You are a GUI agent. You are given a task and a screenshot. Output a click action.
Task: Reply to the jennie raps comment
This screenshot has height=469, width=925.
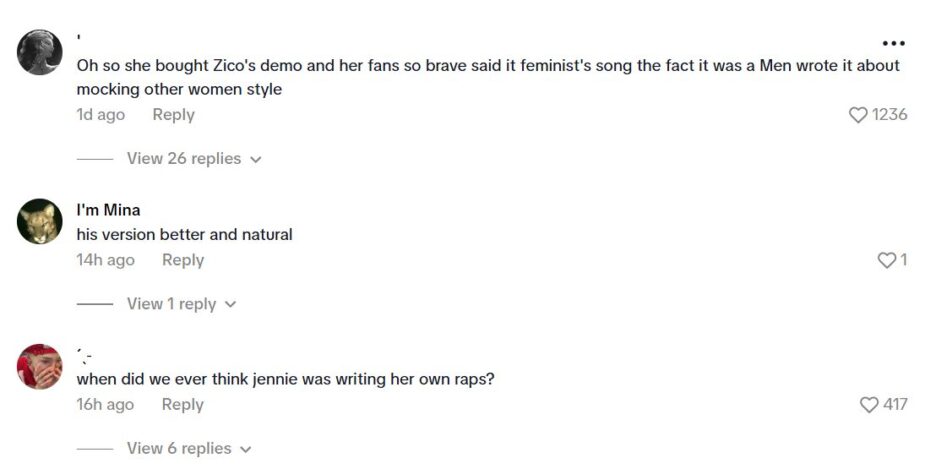point(183,405)
